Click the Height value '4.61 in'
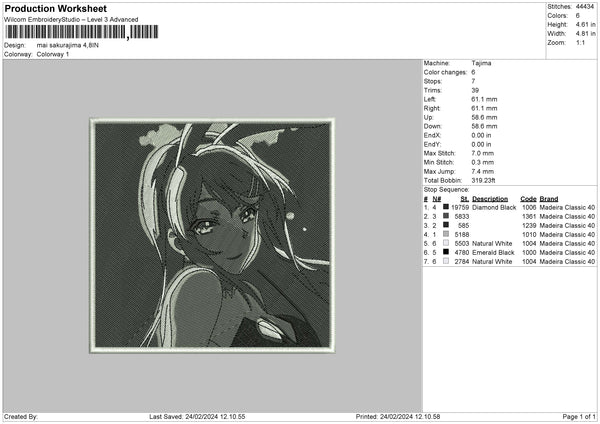The width and height of the screenshot is (600, 424). click(585, 24)
